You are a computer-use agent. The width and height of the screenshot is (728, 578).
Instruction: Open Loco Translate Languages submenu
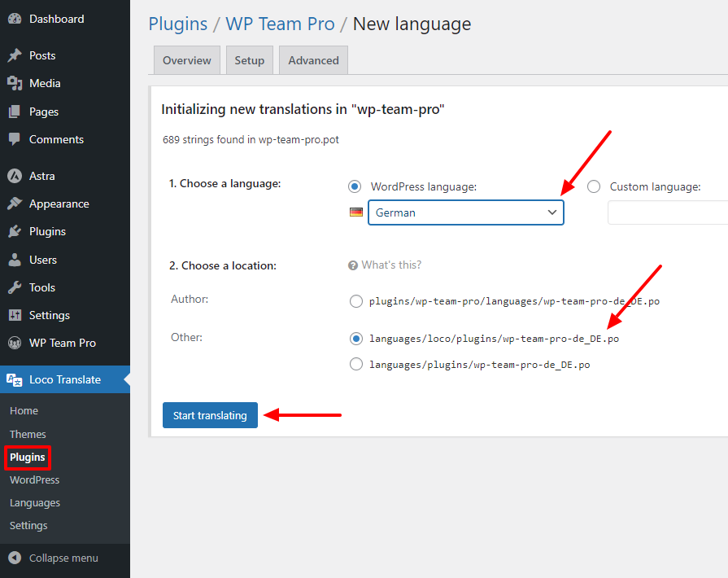pyautogui.click(x=35, y=503)
